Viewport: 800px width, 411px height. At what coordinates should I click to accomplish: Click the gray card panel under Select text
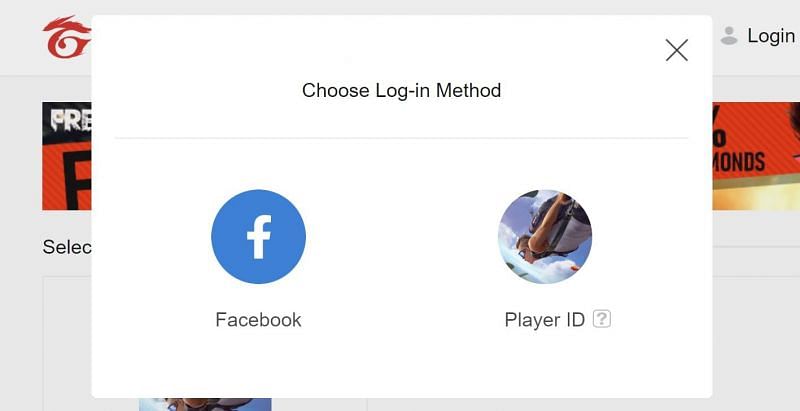tap(67, 344)
